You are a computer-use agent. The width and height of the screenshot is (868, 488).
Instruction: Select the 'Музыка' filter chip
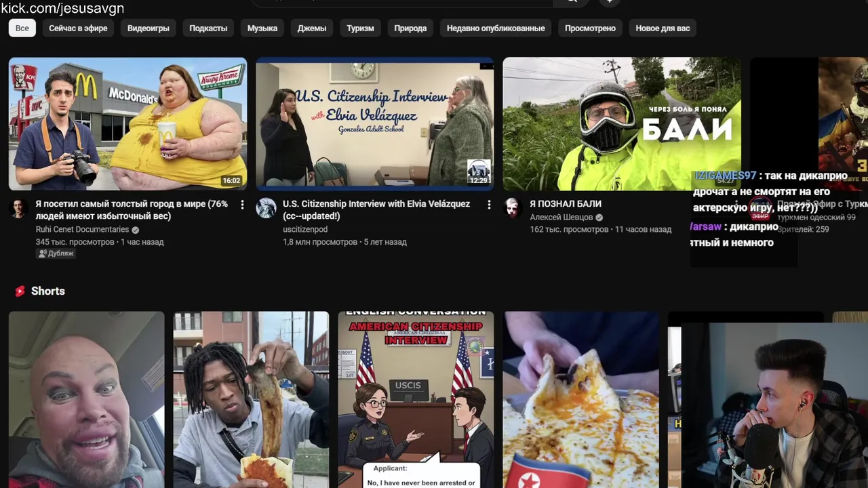click(x=262, y=28)
